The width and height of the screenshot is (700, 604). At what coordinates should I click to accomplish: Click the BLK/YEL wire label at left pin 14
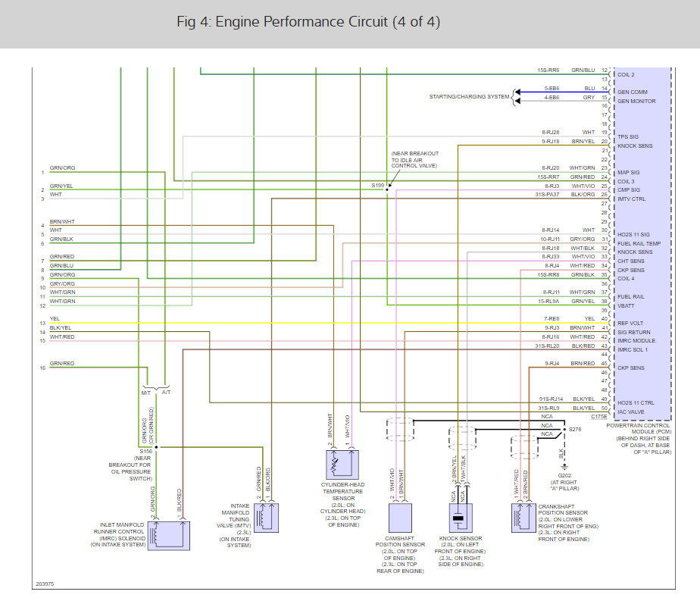[61, 327]
